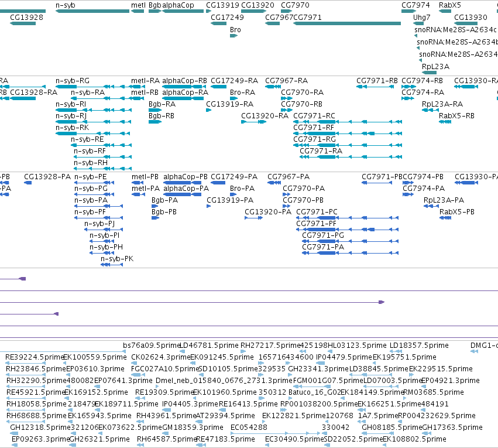Open protein label n-syb-PJ
Screen dimensions: 498x448
(99, 224)
